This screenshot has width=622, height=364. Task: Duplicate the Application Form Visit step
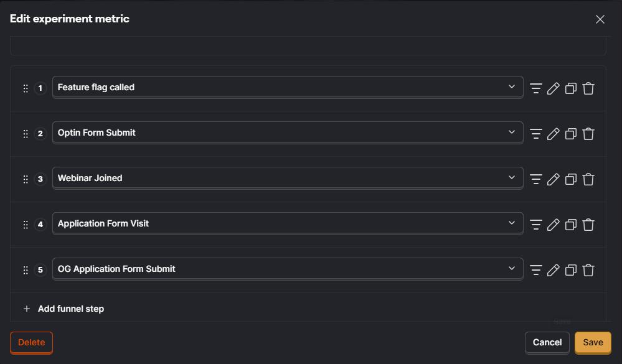570,225
